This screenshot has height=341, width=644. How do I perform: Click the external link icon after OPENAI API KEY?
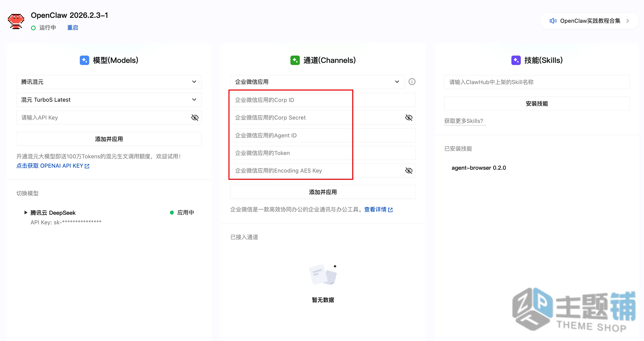click(x=87, y=166)
